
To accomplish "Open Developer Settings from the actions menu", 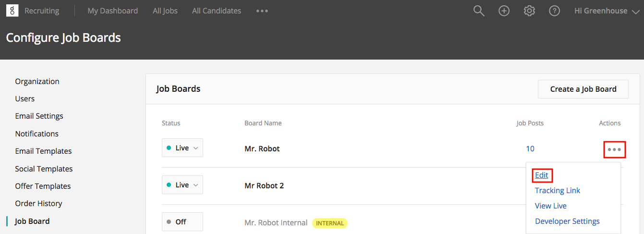I will pos(567,221).
